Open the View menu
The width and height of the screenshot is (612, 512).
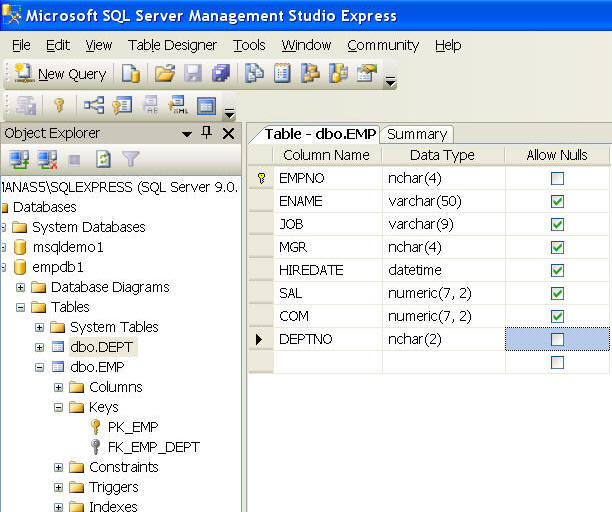click(99, 45)
